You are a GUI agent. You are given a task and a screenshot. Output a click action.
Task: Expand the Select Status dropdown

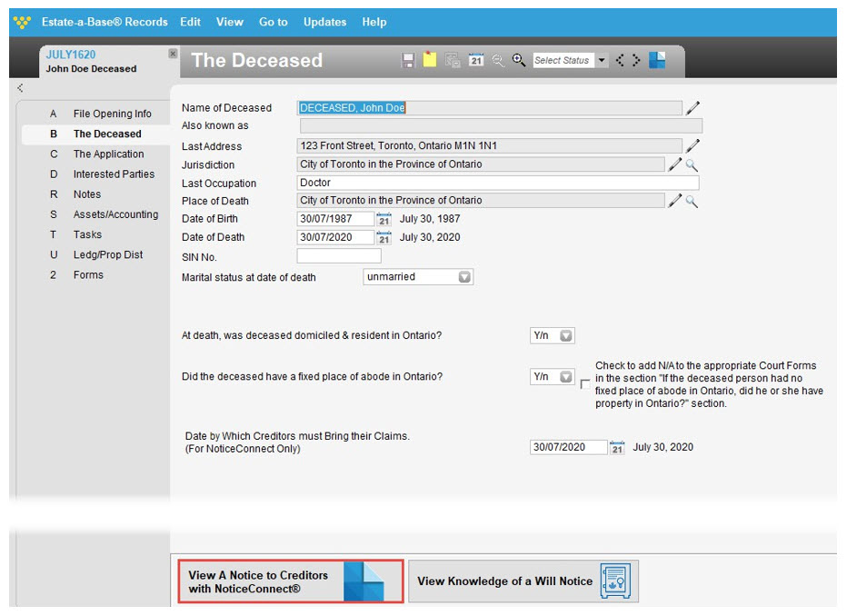pos(602,60)
